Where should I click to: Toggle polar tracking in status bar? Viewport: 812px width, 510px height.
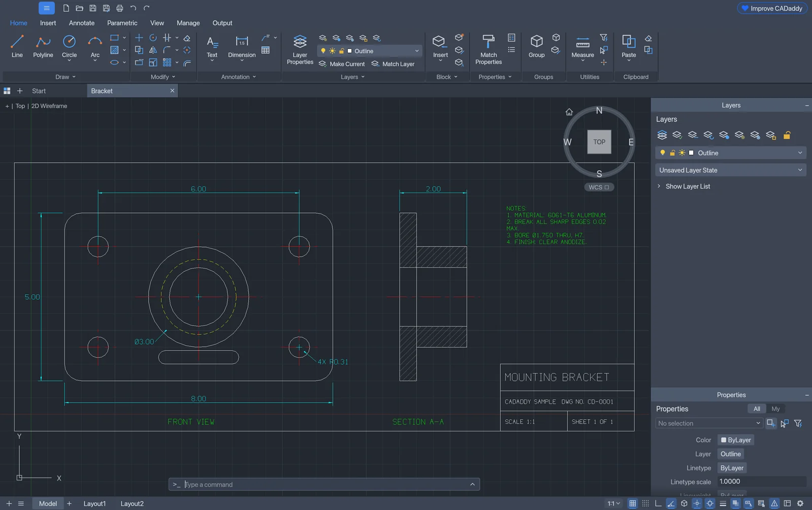pyautogui.click(x=671, y=503)
